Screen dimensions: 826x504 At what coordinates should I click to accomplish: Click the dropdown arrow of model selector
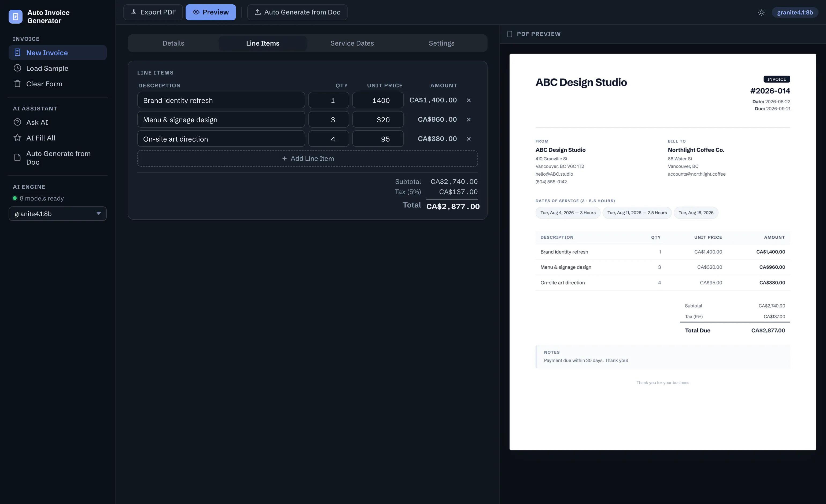pos(99,213)
